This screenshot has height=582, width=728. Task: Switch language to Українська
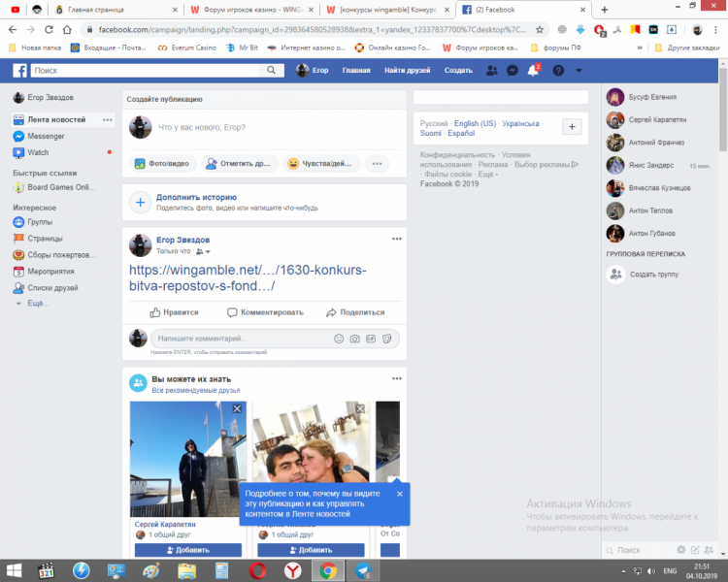pyautogui.click(x=520, y=123)
